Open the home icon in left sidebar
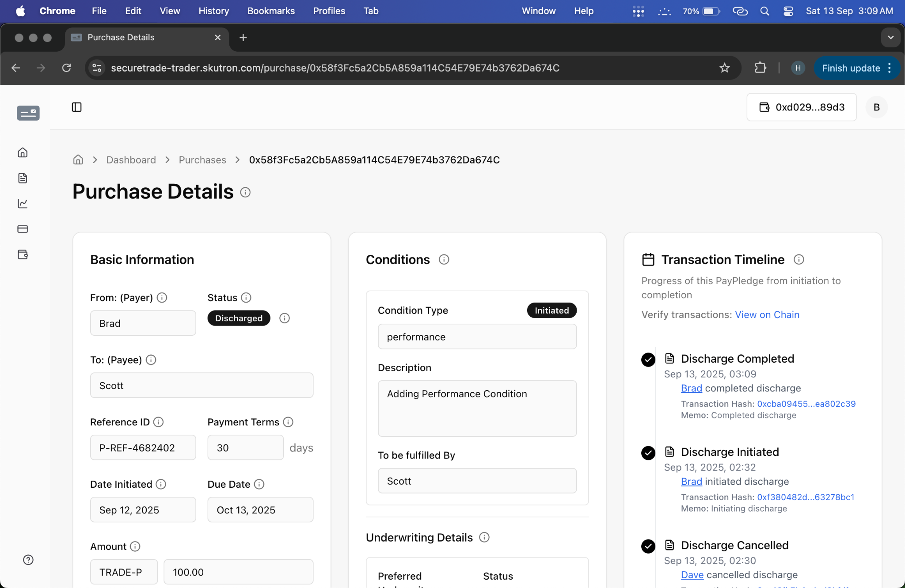Image resolution: width=905 pixels, height=588 pixels. tap(23, 152)
